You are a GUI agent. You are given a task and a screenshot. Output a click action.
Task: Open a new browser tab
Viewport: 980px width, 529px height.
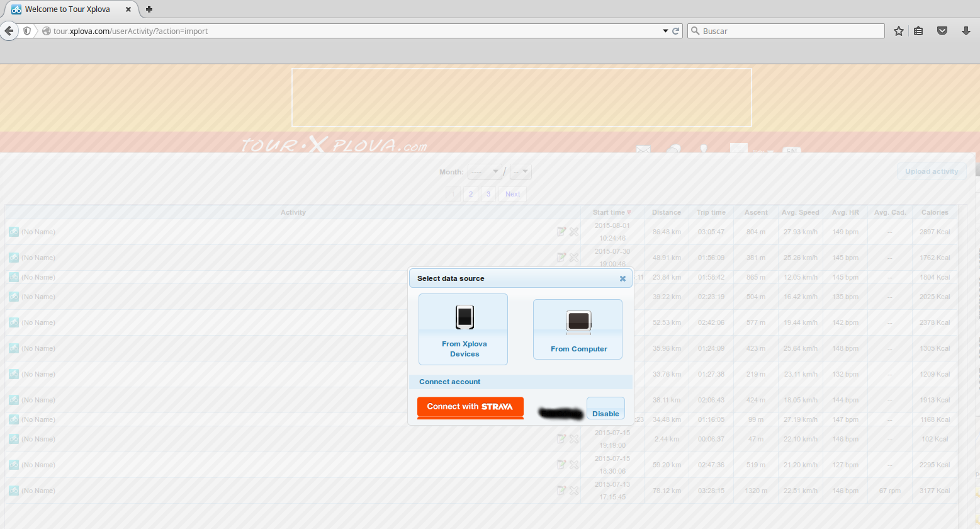(149, 9)
